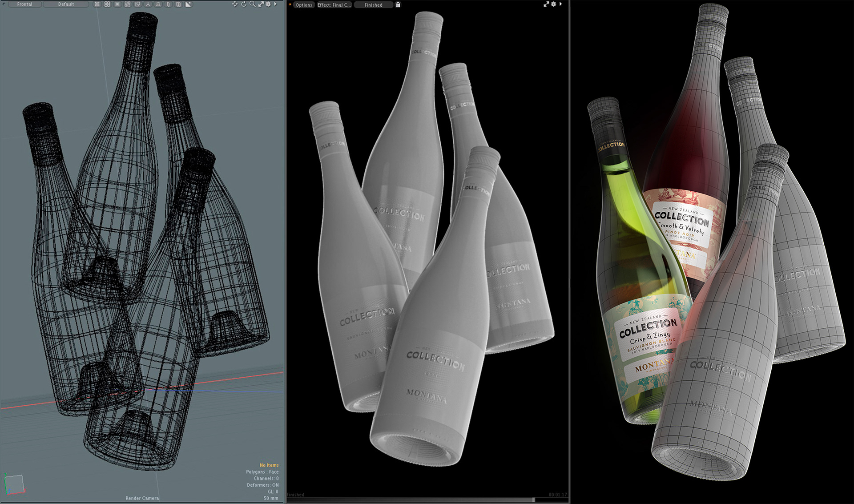
Task: Click the dotted grid icon in viewport toolbar
Action: pyautogui.click(x=97, y=4)
